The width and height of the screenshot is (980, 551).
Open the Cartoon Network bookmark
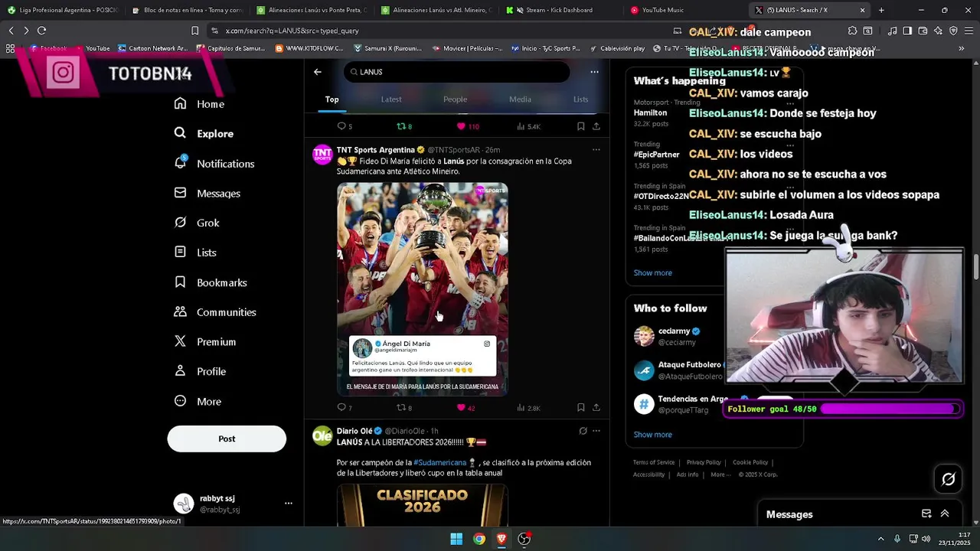tap(153, 48)
